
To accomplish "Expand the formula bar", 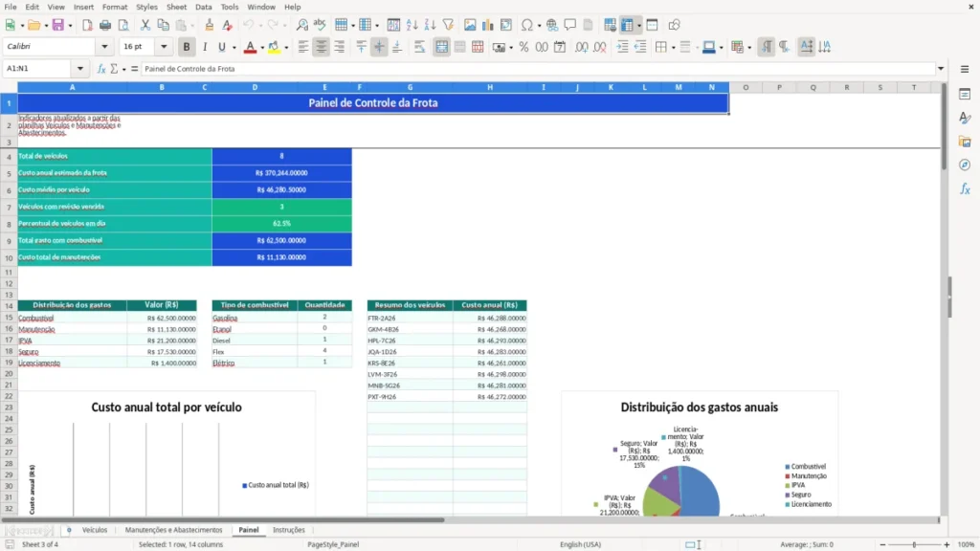I will (941, 69).
